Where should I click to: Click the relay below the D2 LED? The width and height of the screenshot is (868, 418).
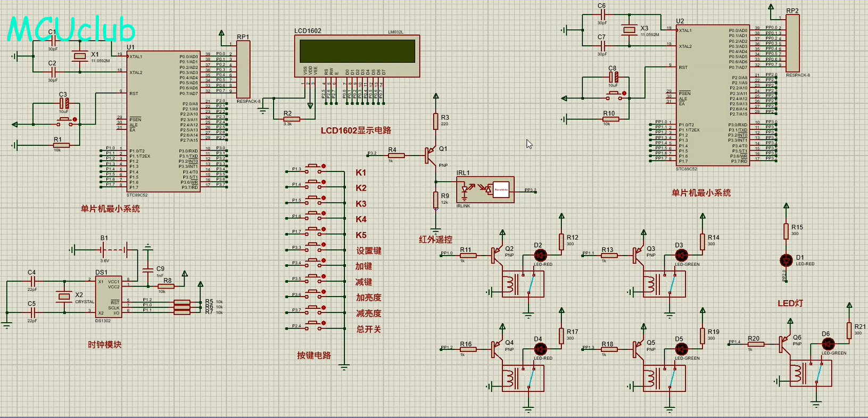523,284
